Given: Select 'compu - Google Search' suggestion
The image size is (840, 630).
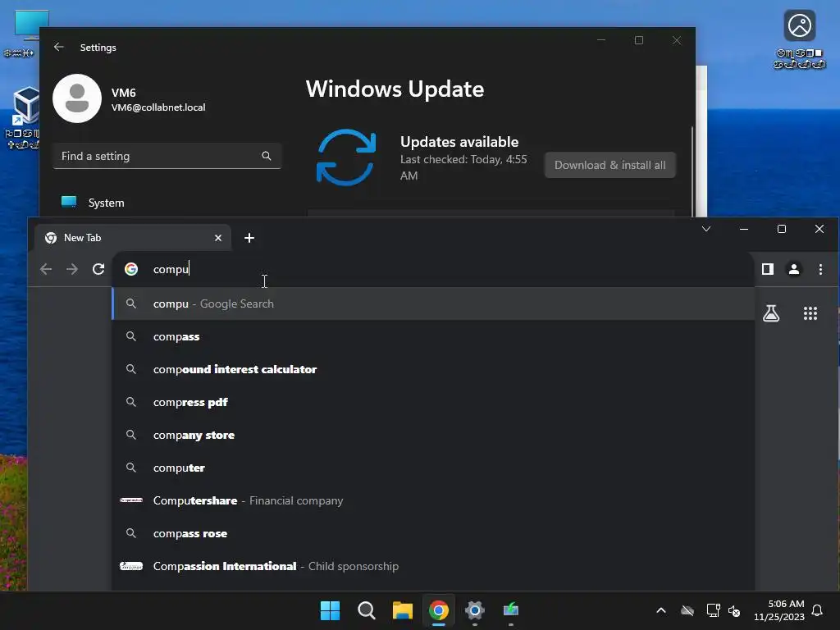Looking at the screenshot, I should [x=433, y=304].
